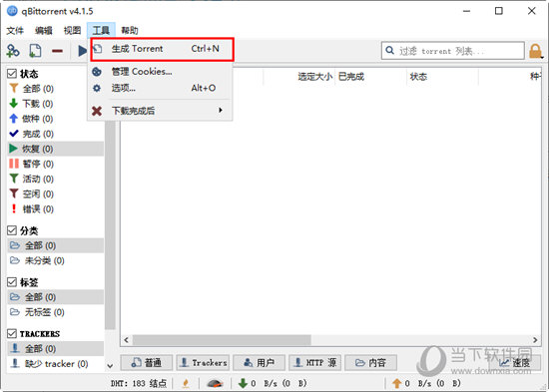This screenshot has width=549, height=392.
Task: Select the 空闲 (0) status filter
Action: coord(55,194)
